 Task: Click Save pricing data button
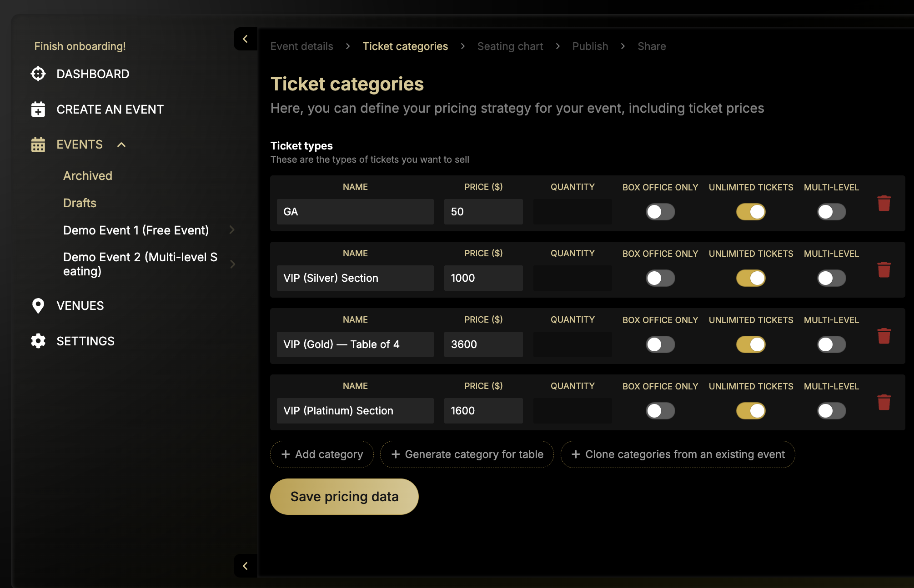344,497
